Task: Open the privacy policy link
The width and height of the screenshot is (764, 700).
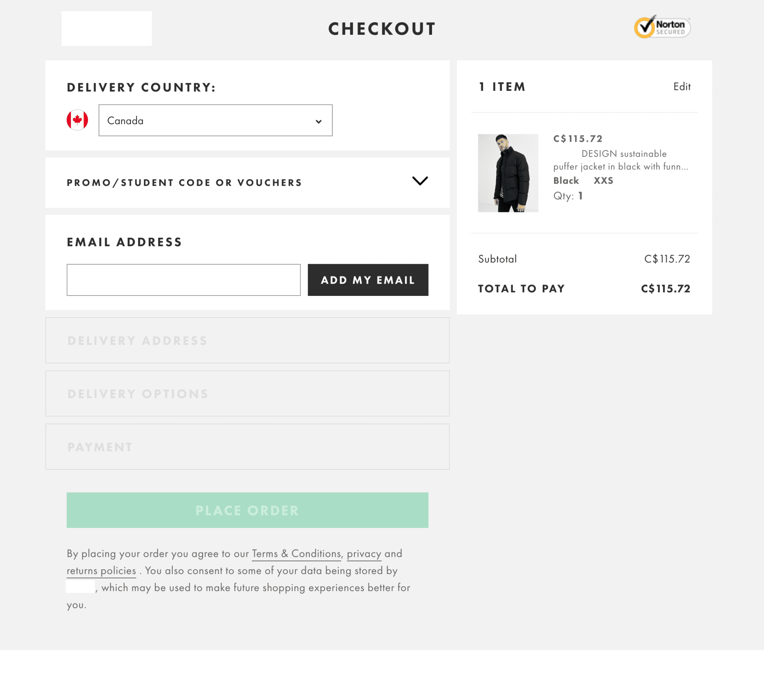Action: coord(363,553)
